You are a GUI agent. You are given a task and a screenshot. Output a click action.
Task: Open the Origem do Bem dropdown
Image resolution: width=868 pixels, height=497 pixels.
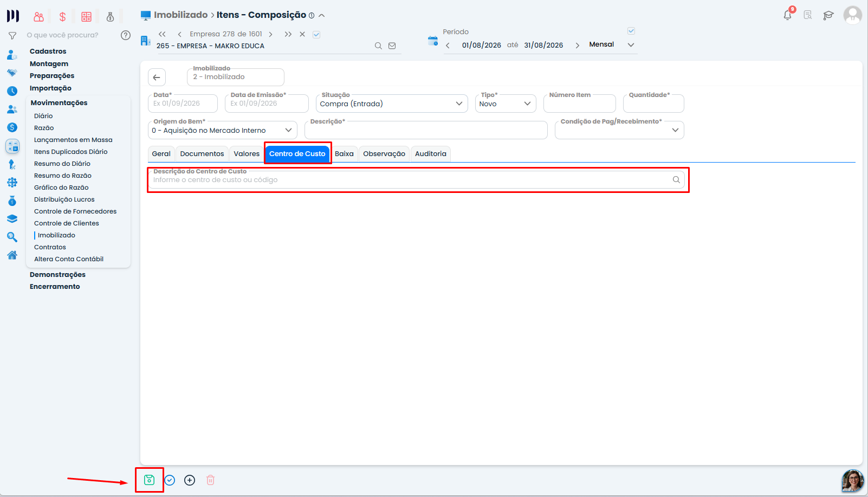pos(223,130)
